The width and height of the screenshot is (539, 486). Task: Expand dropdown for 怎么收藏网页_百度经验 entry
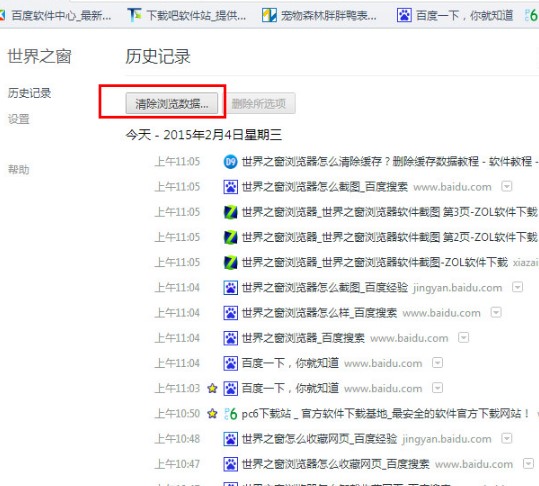(506, 439)
